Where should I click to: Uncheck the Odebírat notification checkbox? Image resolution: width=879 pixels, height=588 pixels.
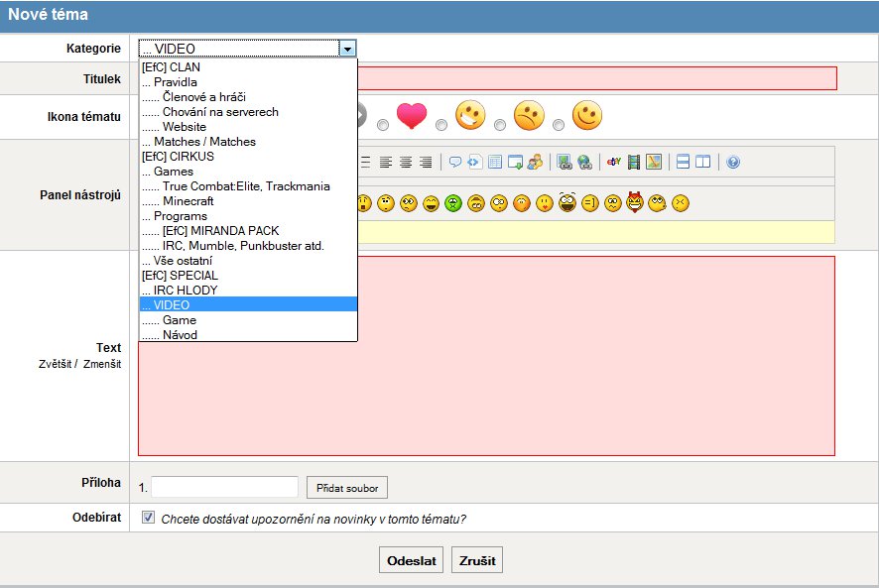pos(148,518)
